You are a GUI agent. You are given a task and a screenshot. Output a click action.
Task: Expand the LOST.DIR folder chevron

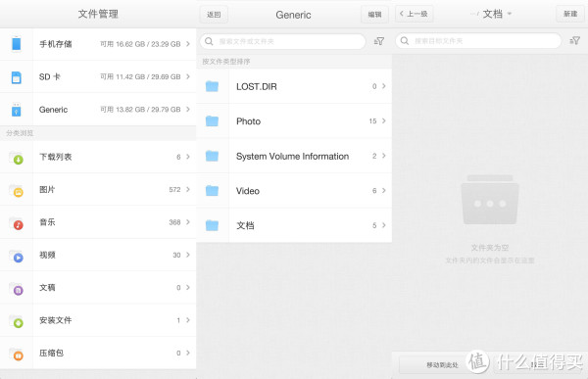pos(383,86)
